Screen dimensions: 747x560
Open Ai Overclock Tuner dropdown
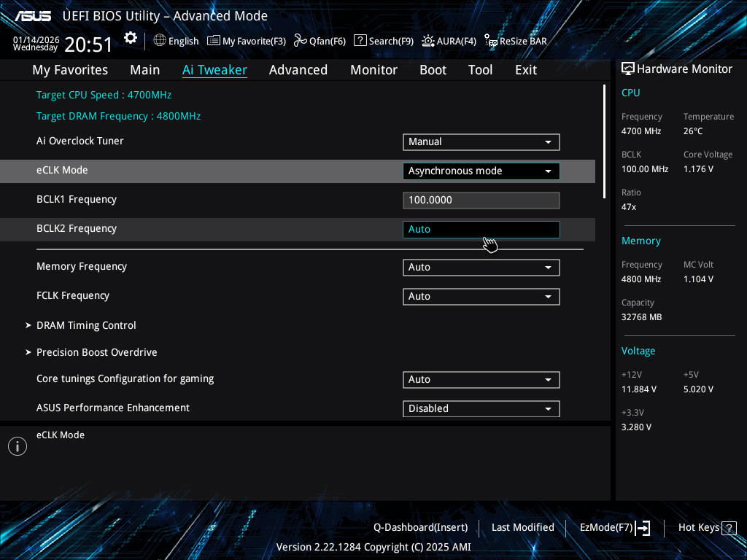pos(481,142)
